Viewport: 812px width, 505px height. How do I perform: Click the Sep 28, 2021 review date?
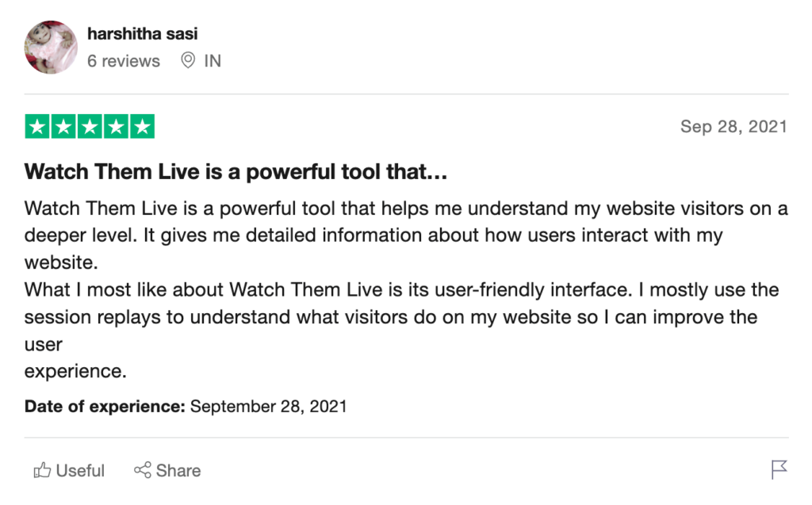(733, 126)
